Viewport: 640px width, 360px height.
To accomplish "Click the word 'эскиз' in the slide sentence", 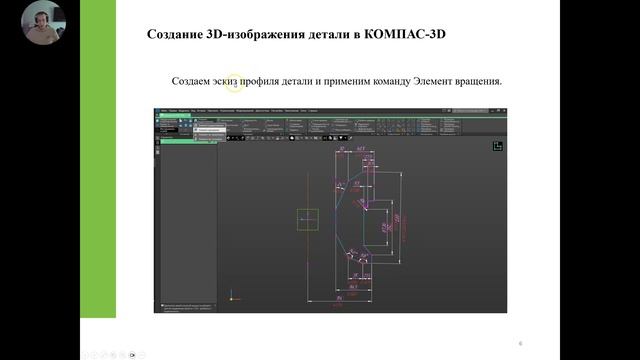I will coord(225,81).
